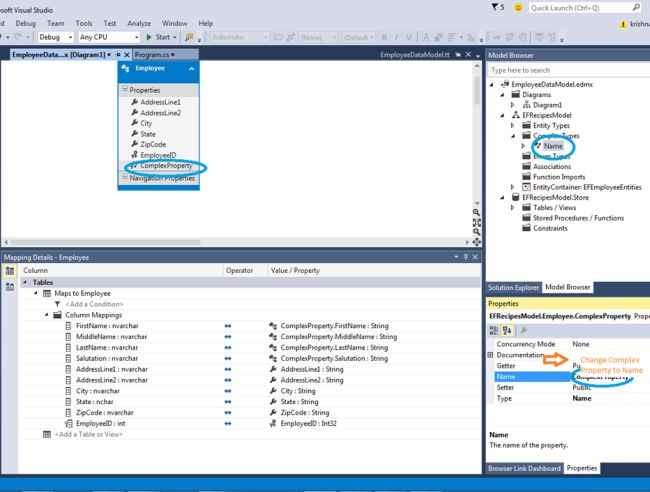This screenshot has height=492, width=650.
Task: Click the feedback smiley icon
Action: 518,7
